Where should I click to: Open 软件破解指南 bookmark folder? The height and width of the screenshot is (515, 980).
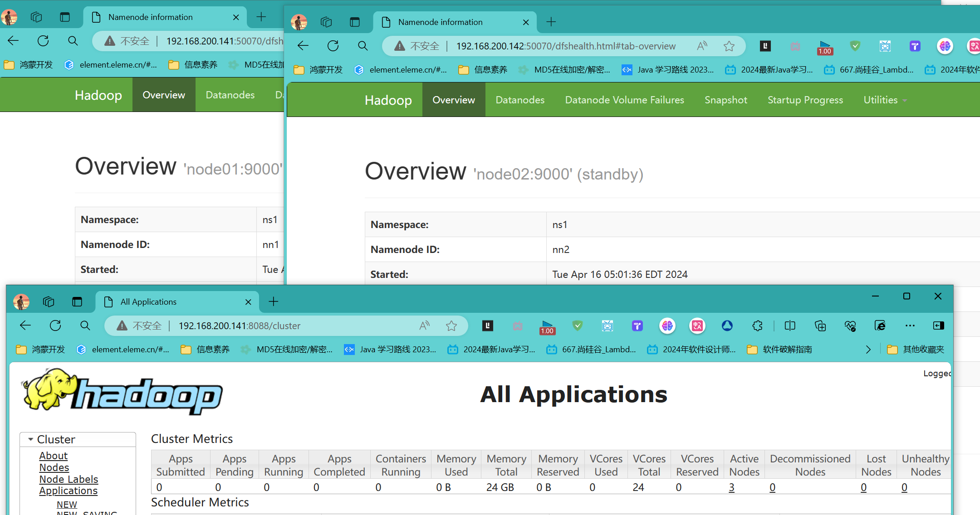point(779,350)
